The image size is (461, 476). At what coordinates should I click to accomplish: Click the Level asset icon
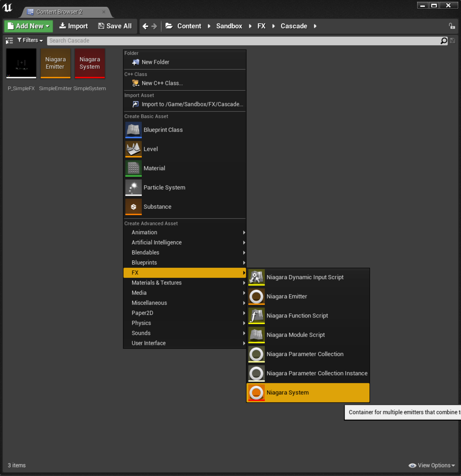(x=133, y=149)
